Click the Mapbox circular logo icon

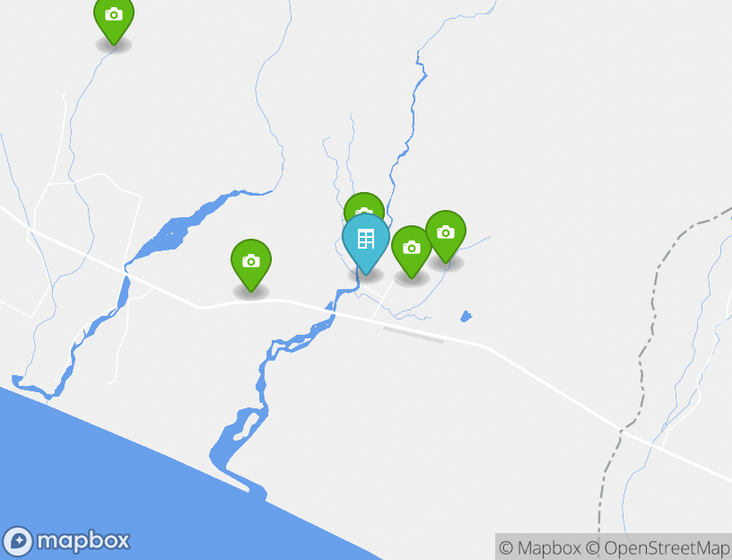pos(18,541)
